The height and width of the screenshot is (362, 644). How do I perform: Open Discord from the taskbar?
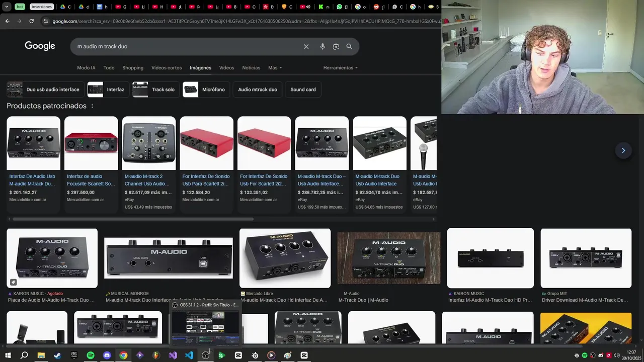[x=107, y=355]
